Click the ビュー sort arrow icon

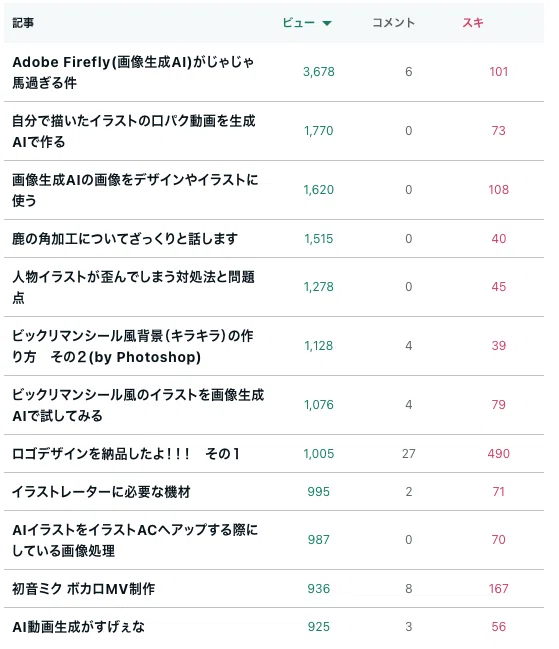coord(326,23)
